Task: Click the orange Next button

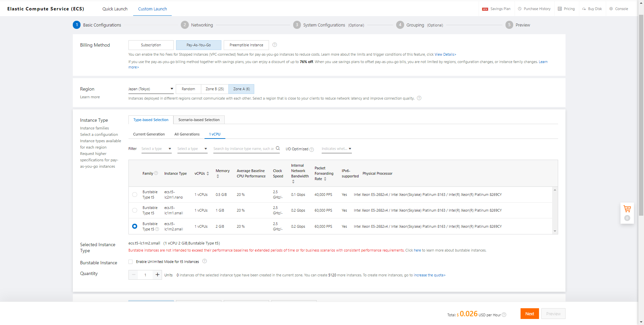Action: [x=530, y=314]
